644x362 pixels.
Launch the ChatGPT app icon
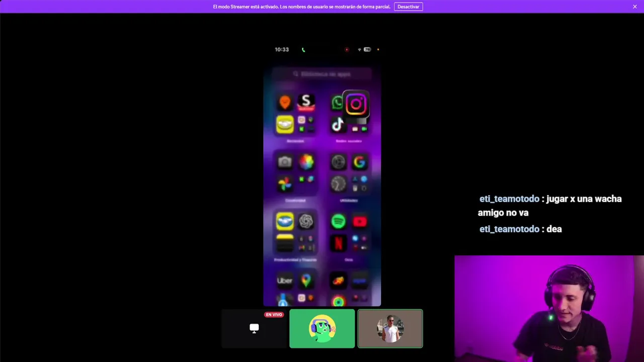306,221
